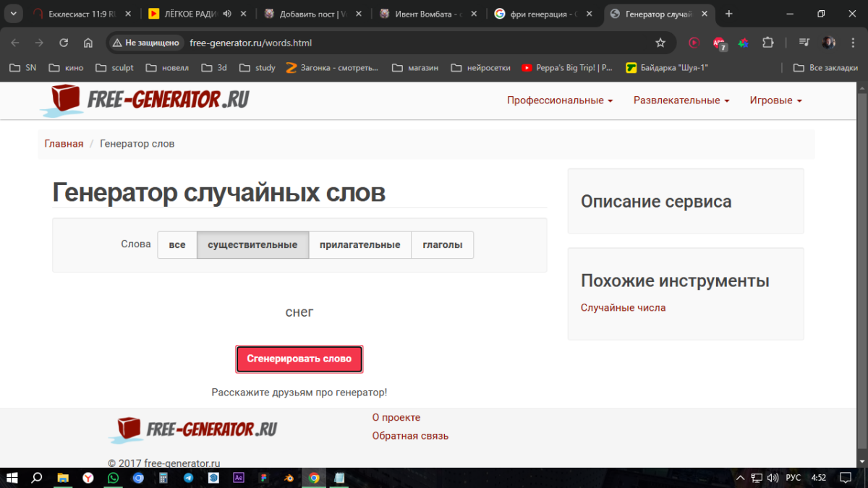Screen dimensions: 868x488
Task: Click the Chrome profile avatar
Action: tap(829, 43)
